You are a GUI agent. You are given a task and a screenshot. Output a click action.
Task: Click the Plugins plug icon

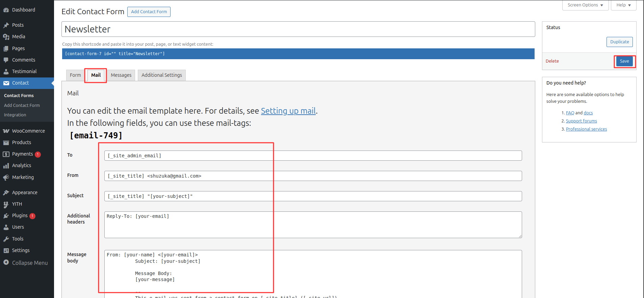[6, 216]
